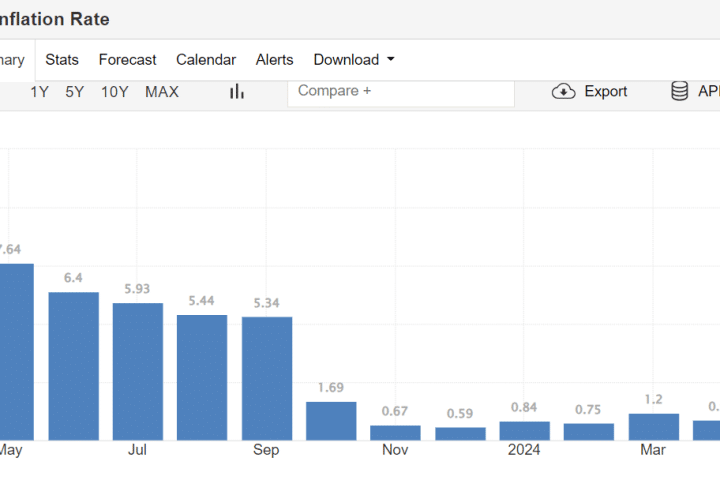Switch chart to 10Y range
Image resolution: width=720 pixels, height=480 pixels.
coord(114,92)
